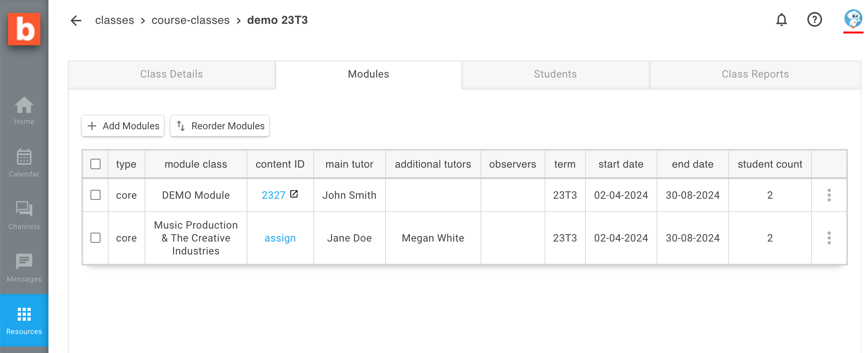Go to Home in the sidebar
Image resolution: width=868 pixels, height=353 pixels.
[24, 111]
